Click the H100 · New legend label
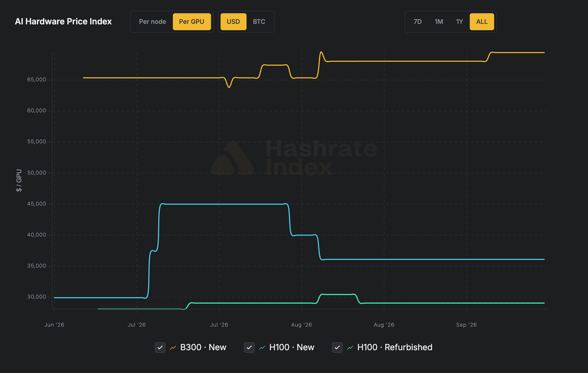This screenshot has height=373, width=588. [x=292, y=347]
